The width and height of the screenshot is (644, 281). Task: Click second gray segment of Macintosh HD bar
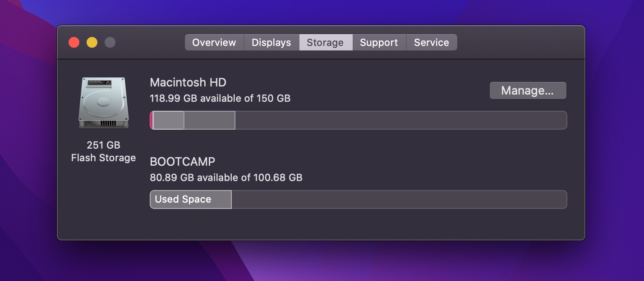coord(209,120)
